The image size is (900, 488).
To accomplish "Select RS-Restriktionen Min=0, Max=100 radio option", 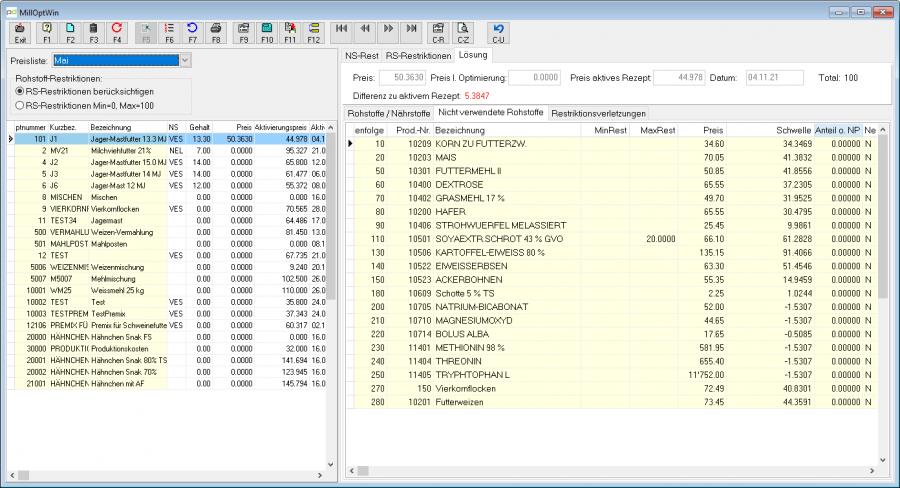I will click(x=84, y=106).
